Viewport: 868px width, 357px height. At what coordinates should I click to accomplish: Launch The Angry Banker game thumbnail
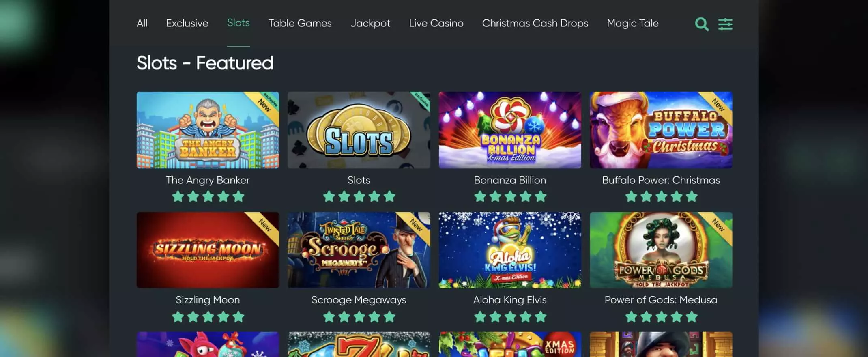208,130
